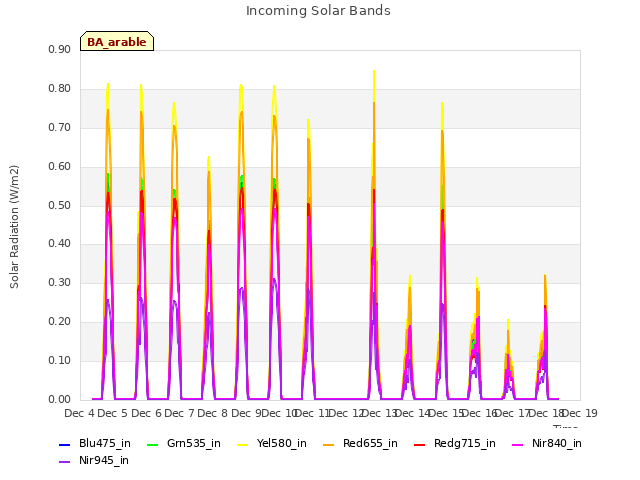The width and height of the screenshot is (640, 480).
Task: Click the purple Nir945_in legend swatch
Action: click(x=64, y=462)
